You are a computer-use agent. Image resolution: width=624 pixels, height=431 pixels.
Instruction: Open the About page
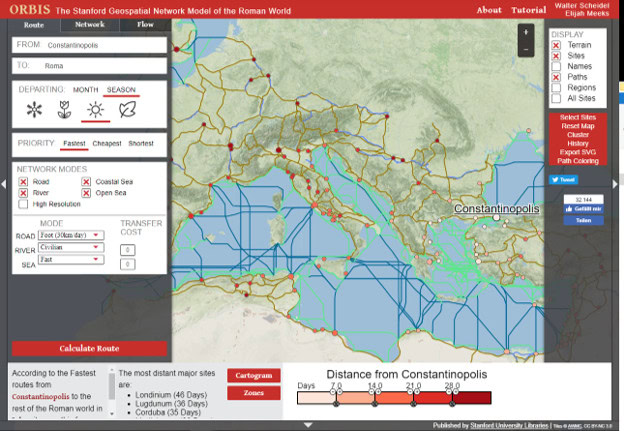[489, 10]
